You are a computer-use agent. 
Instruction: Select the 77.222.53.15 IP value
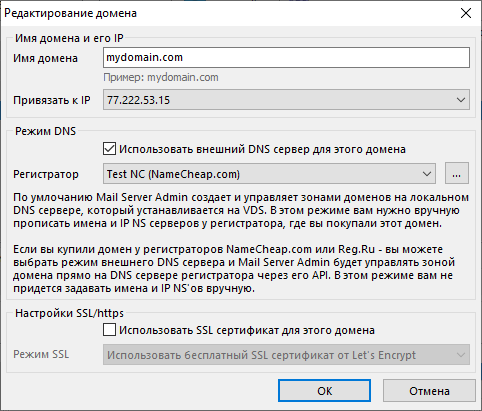pyautogui.click(x=138, y=100)
